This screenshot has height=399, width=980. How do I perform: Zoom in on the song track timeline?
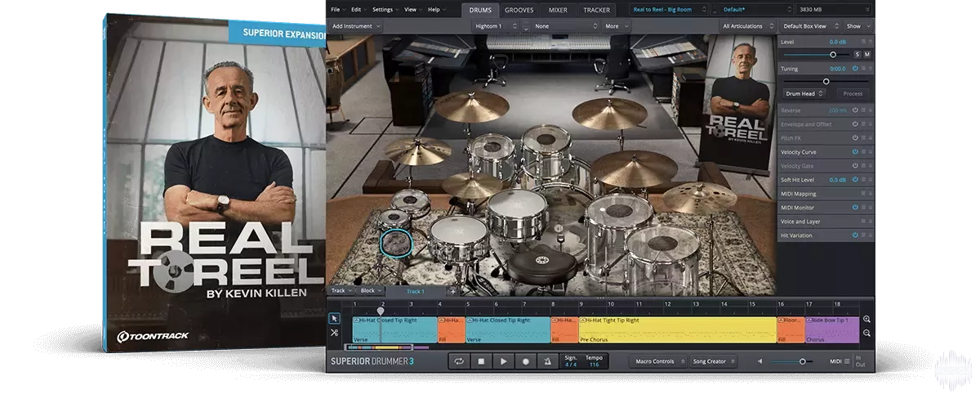pos(866,320)
